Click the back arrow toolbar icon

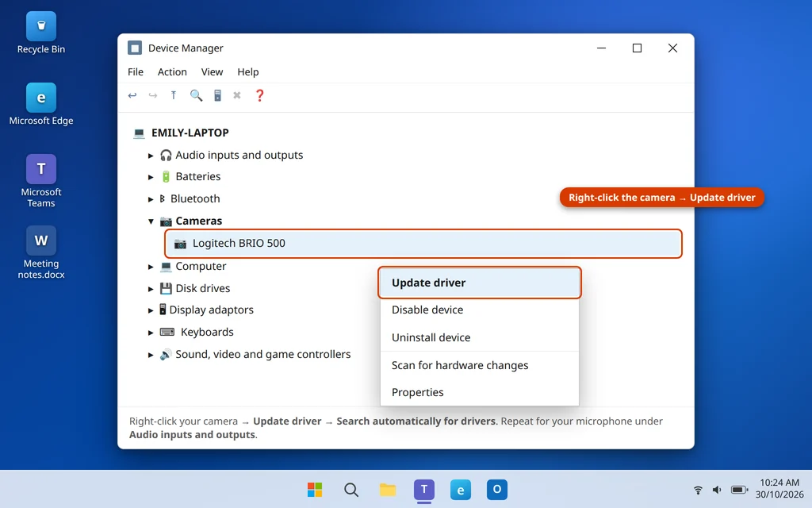click(x=132, y=95)
